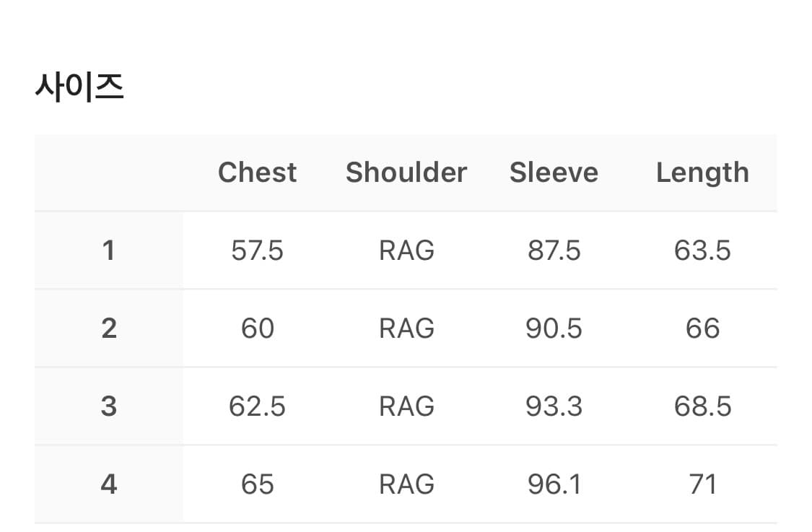Select size 4 row label
This screenshot has height=532, width=812.
(109, 484)
